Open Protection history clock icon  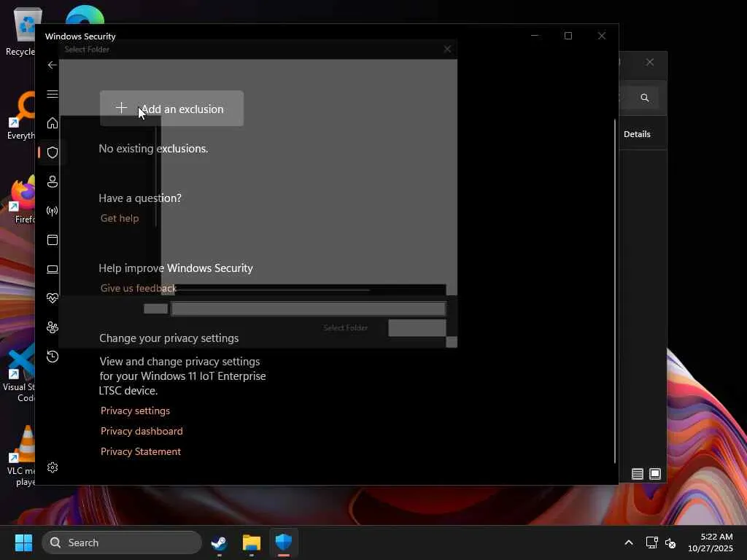(53, 357)
